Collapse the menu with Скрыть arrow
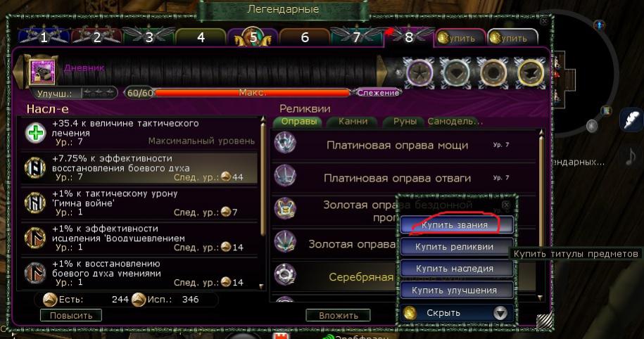Viewport: 644px width, 339px height. (x=500, y=313)
